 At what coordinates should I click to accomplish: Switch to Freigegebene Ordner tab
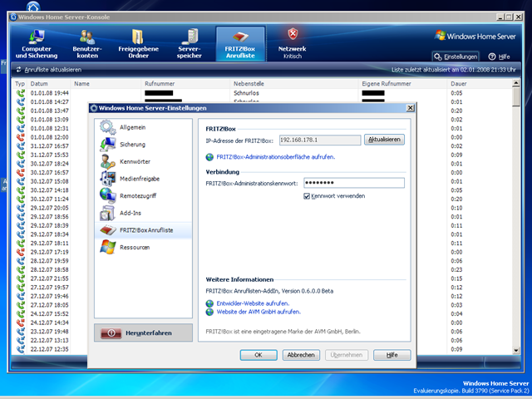[139, 44]
